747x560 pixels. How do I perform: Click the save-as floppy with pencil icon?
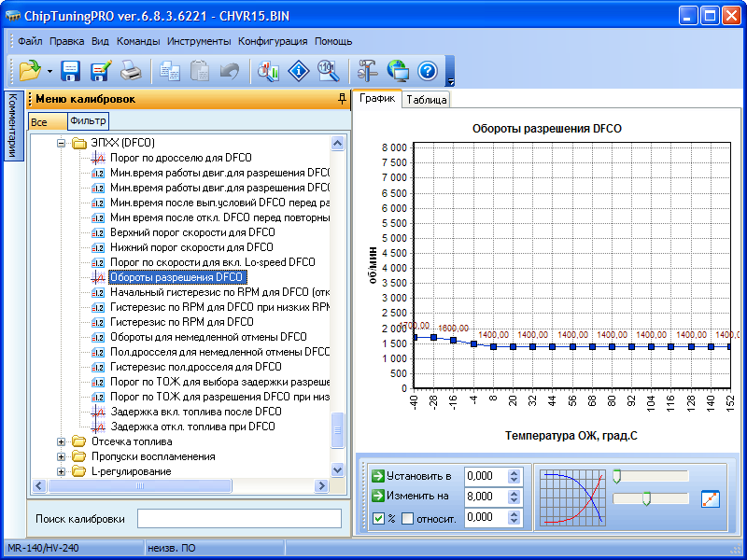101,71
